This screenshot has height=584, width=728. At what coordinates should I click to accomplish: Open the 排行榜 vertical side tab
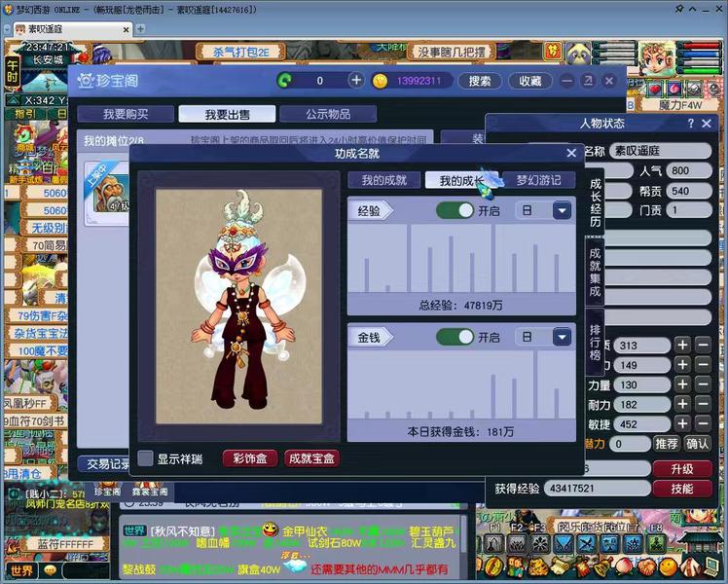point(596,343)
